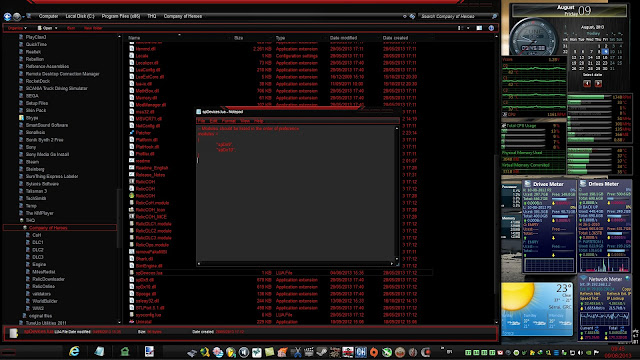Select the WorldBuilder subfolder in the tree
The image size is (640, 360).
click(45, 301)
